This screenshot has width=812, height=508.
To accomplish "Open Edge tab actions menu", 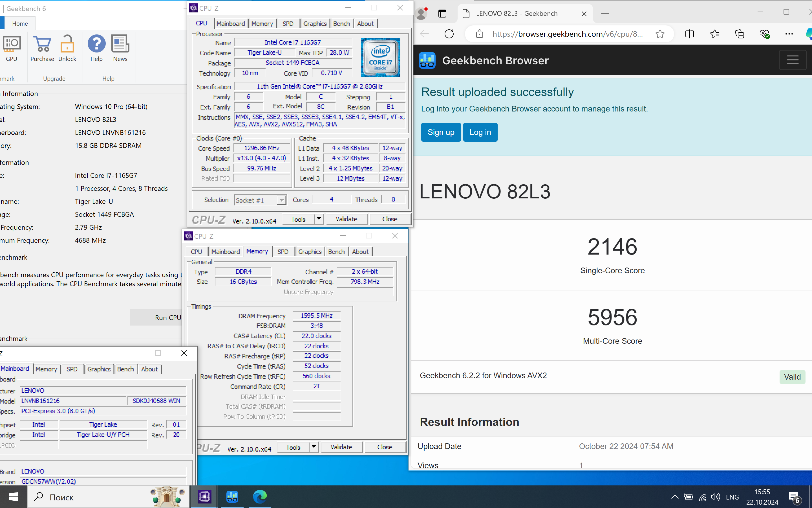I will click(442, 14).
